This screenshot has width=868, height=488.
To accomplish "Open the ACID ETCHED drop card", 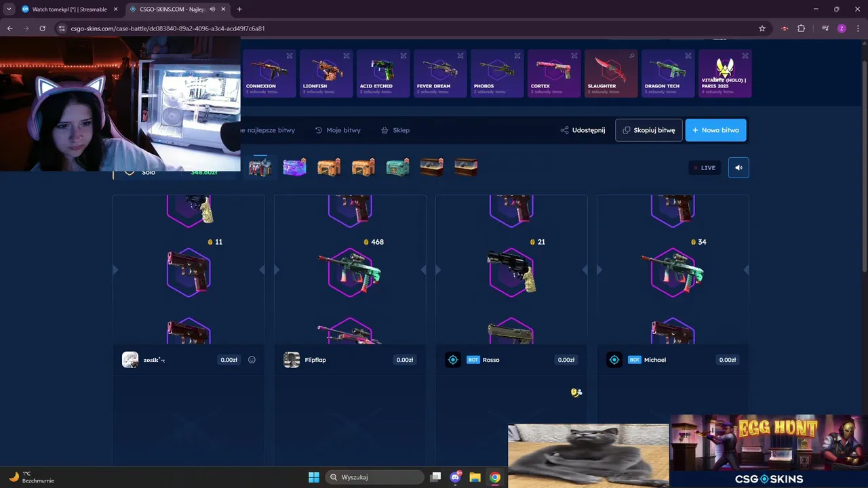I will click(383, 73).
